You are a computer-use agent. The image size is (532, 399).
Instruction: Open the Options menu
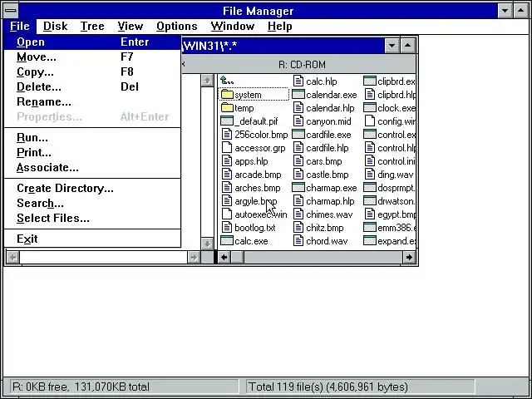[x=177, y=26]
